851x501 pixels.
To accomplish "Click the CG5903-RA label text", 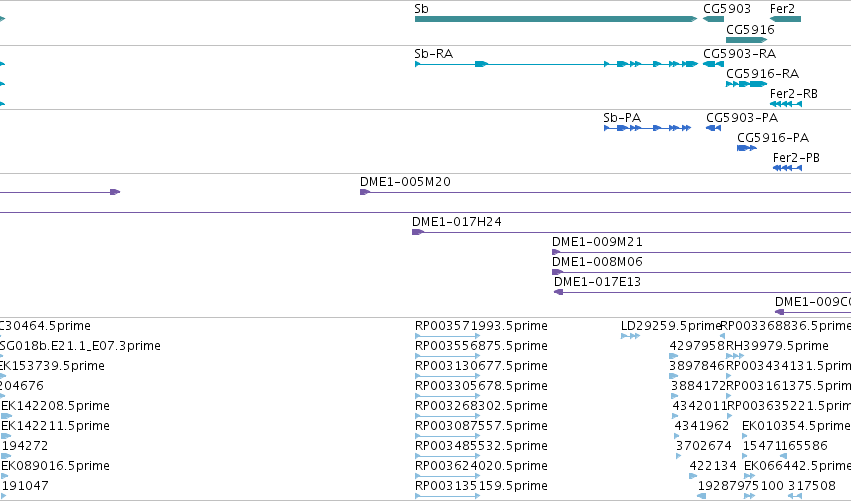I will click(739, 54).
